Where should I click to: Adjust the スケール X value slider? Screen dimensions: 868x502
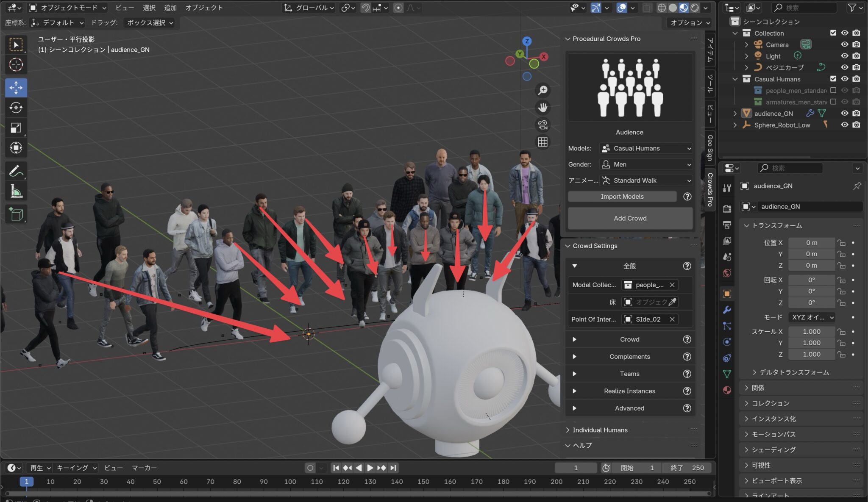coord(811,331)
